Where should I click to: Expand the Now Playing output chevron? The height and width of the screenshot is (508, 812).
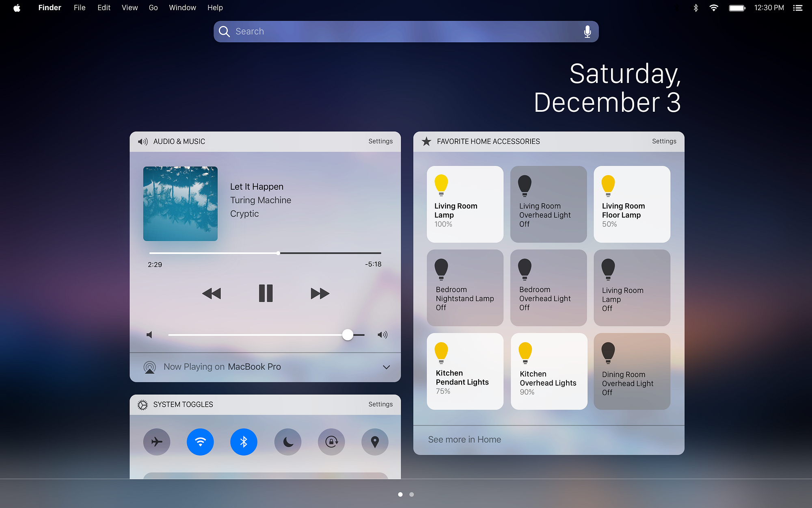[x=386, y=367]
